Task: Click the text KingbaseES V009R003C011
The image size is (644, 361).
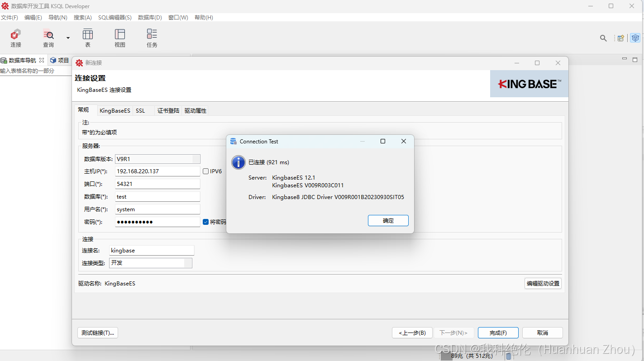Action: coord(308,185)
